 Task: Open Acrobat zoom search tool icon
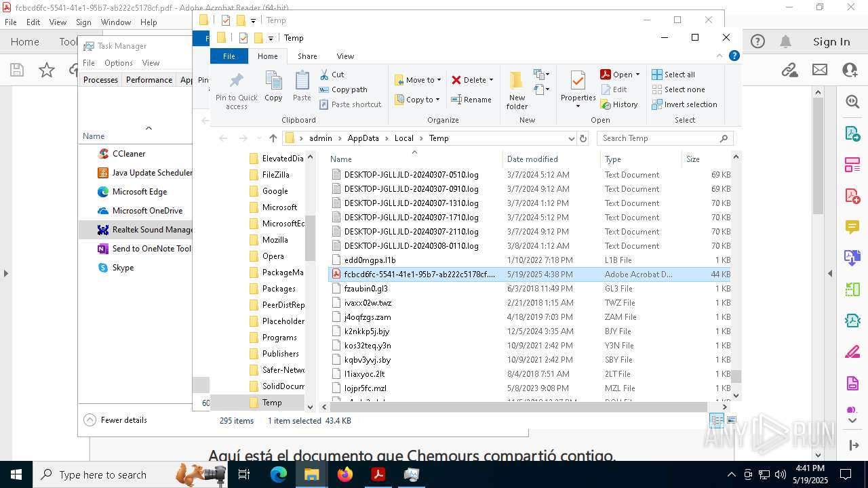852,102
